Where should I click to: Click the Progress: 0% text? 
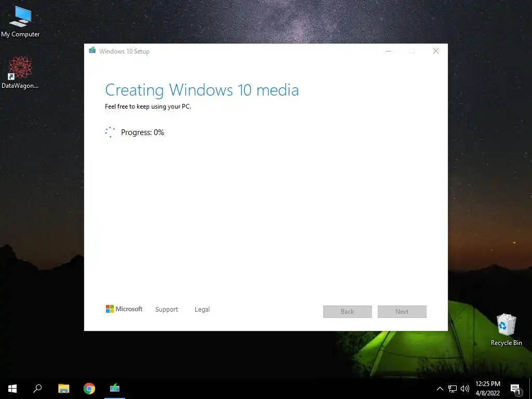coord(142,132)
